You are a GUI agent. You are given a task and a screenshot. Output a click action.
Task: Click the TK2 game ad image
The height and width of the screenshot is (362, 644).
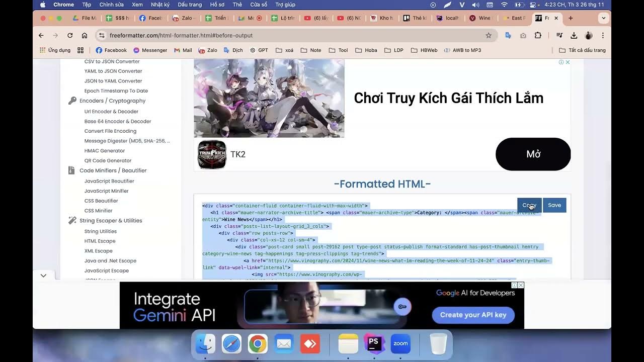coord(269,98)
